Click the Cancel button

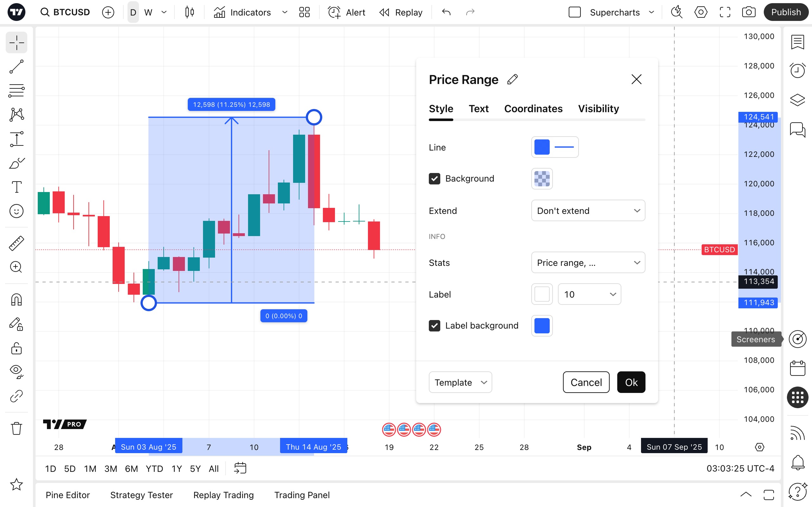(x=586, y=382)
